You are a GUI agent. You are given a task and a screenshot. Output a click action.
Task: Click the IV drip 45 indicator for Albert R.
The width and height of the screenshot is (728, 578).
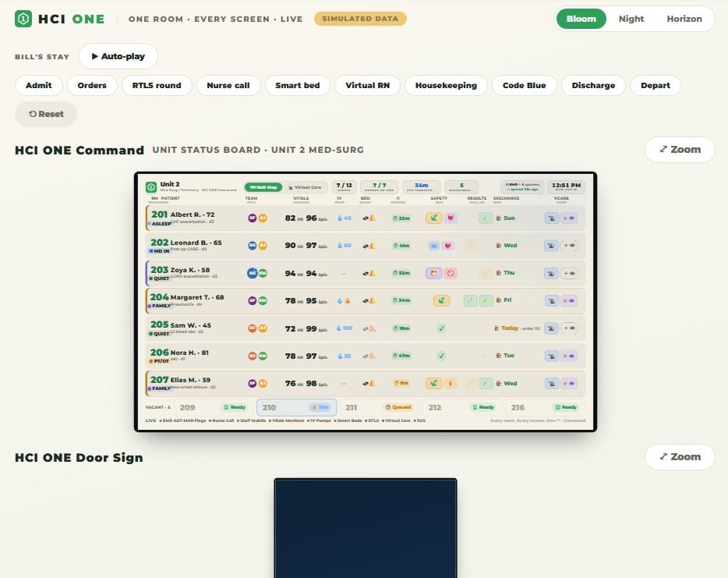point(344,218)
